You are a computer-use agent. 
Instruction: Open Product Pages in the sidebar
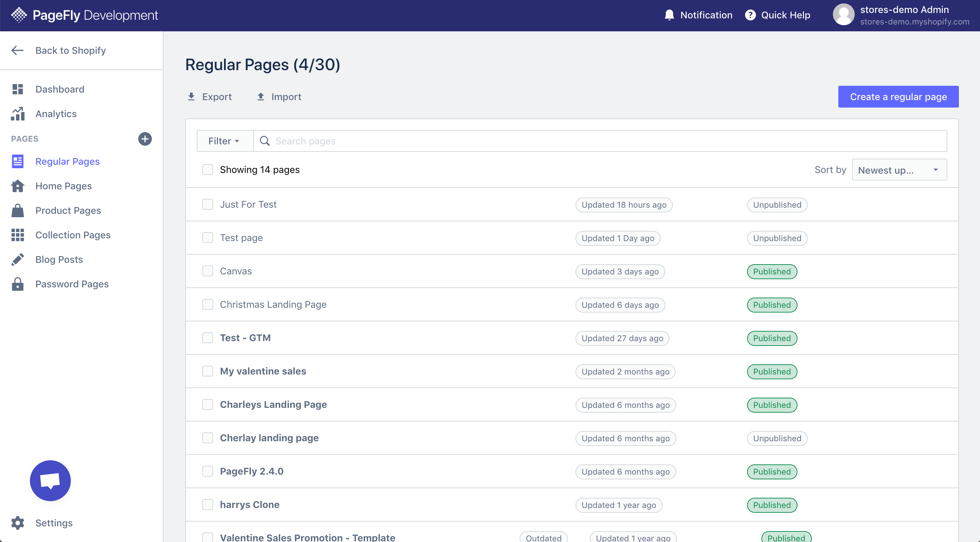click(68, 210)
